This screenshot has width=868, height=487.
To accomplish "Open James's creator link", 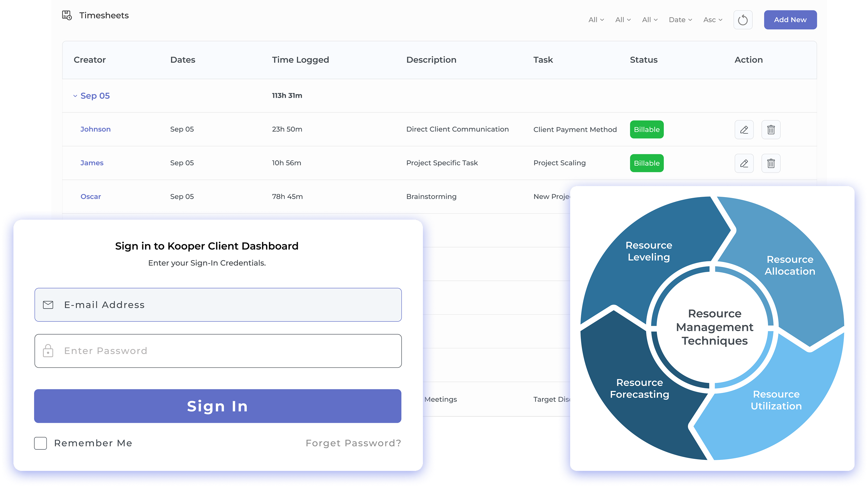I will (x=92, y=163).
